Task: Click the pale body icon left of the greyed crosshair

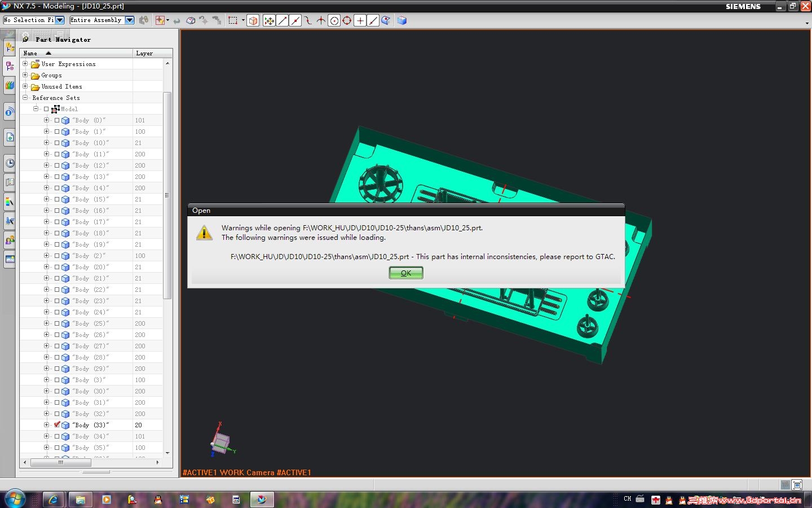Action: click(x=191, y=20)
